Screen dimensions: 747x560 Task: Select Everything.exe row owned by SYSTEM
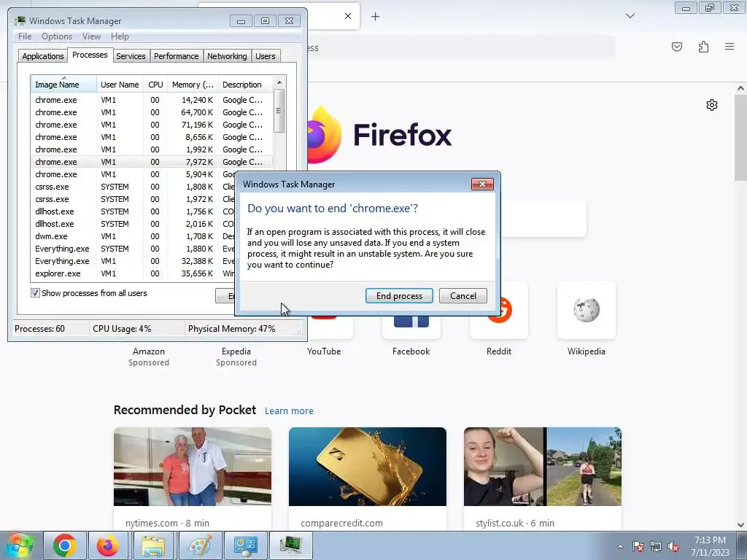[134, 249]
